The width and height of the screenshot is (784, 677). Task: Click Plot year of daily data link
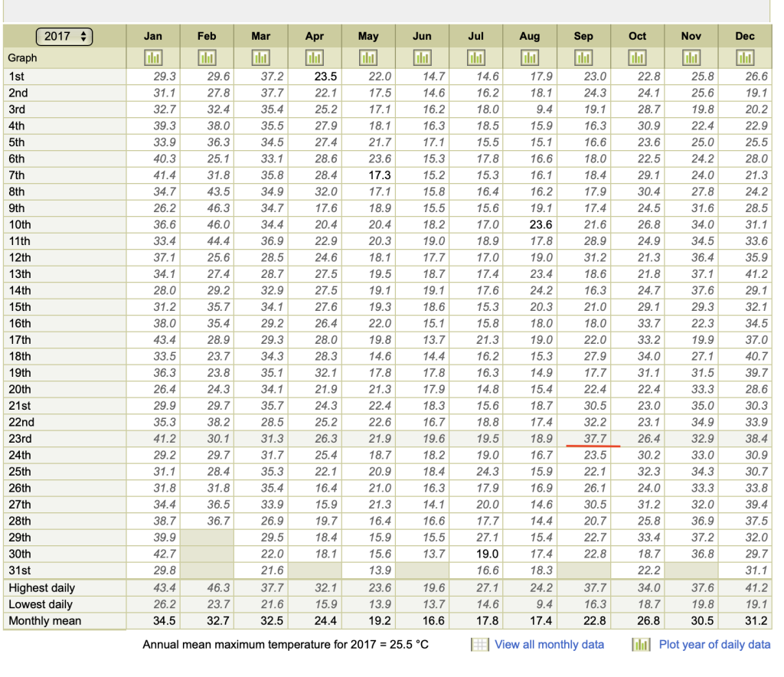pos(714,644)
